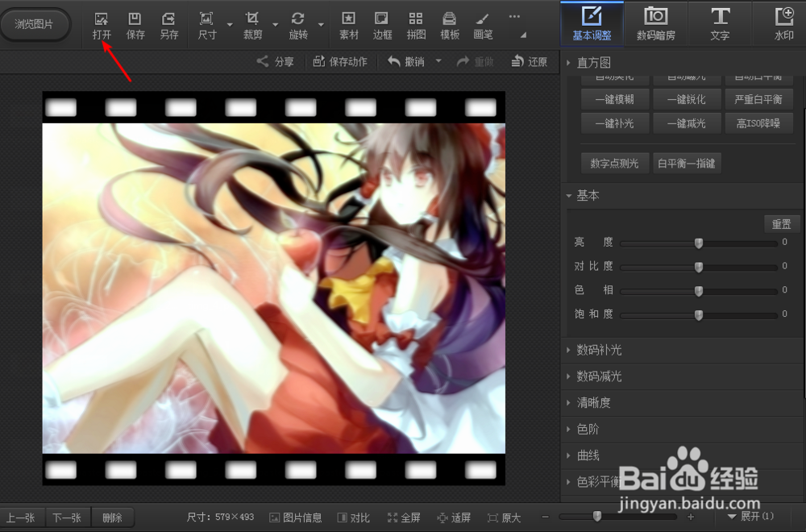Click the toolbar collapse triangle icon
Screen dimensions: 806x532
click(523, 35)
